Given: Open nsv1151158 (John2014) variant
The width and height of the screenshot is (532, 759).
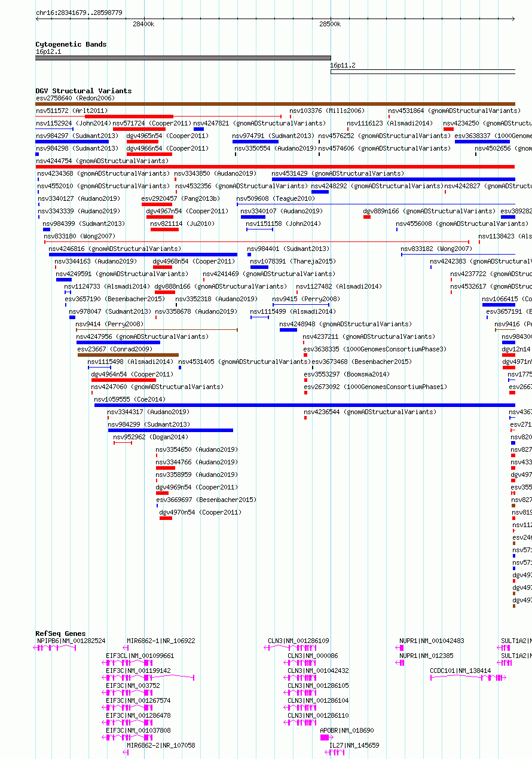Looking at the screenshot, I should (282, 224).
